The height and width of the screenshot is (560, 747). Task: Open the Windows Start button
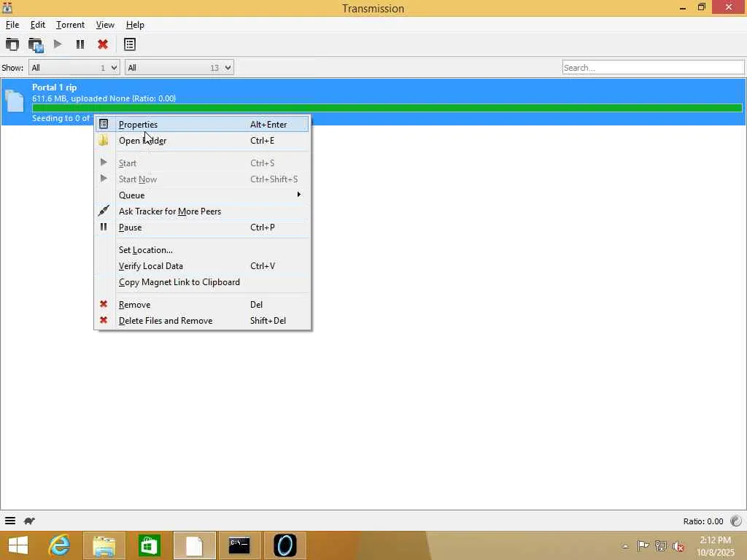(18, 545)
